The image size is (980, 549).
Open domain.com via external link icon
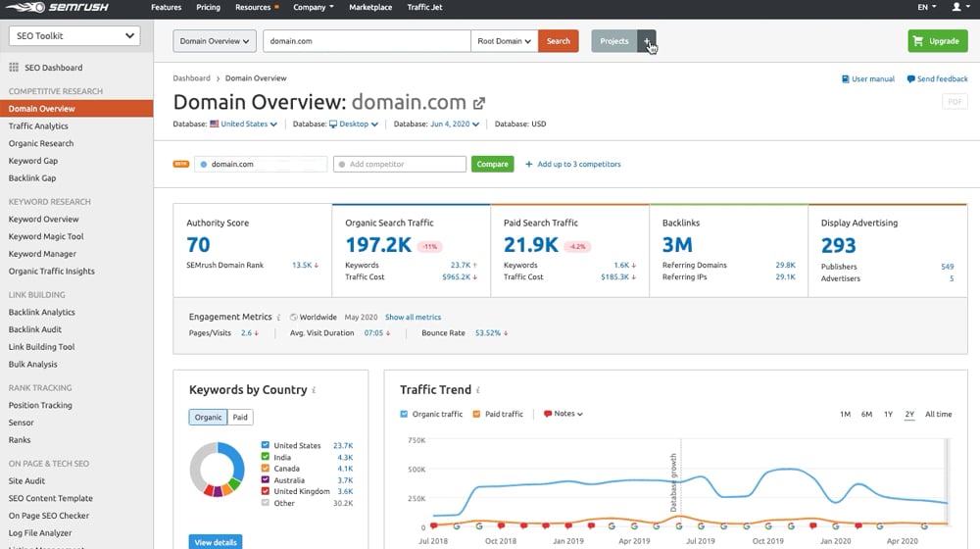479,103
